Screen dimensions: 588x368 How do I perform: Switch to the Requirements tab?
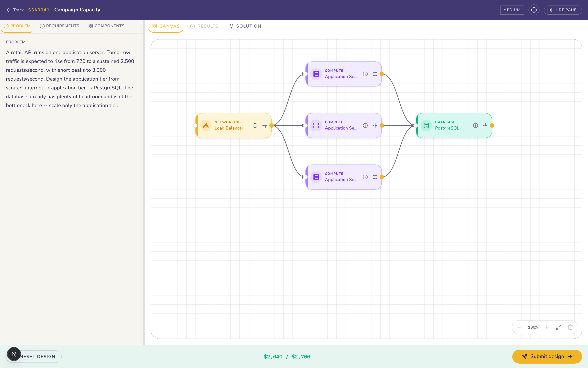(60, 26)
